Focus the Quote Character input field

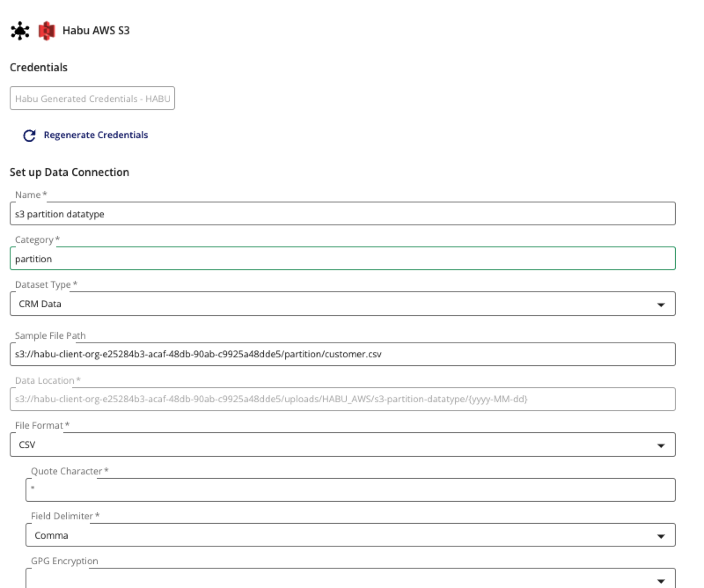tap(350, 490)
